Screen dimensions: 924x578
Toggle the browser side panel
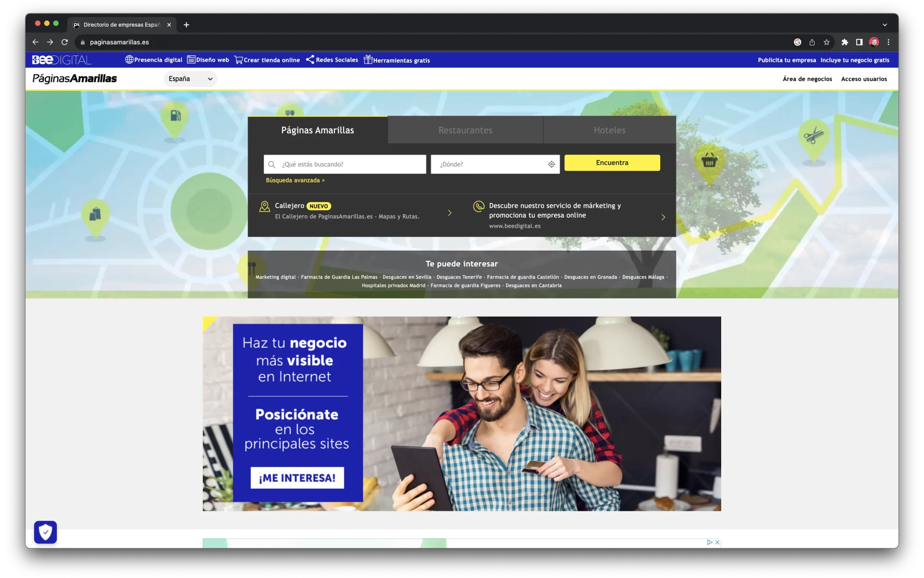click(859, 42)
